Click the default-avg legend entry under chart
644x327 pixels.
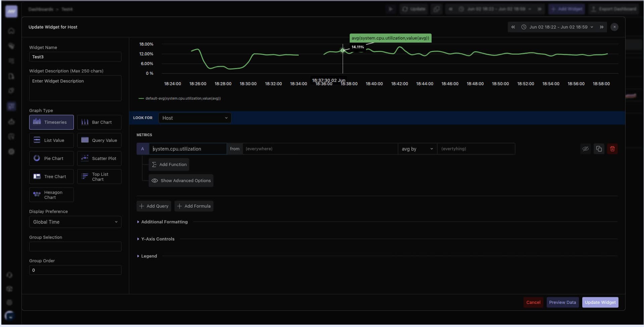[x=180, y=98]
